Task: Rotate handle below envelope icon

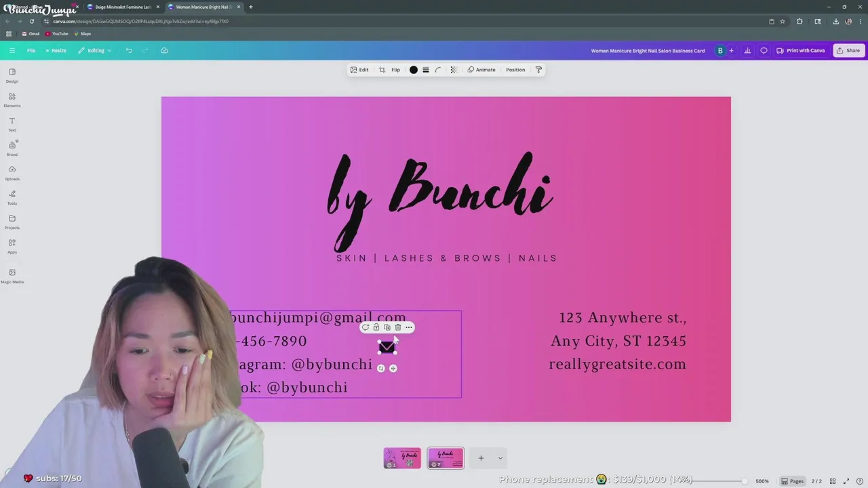Action: [x=380, y=368]
